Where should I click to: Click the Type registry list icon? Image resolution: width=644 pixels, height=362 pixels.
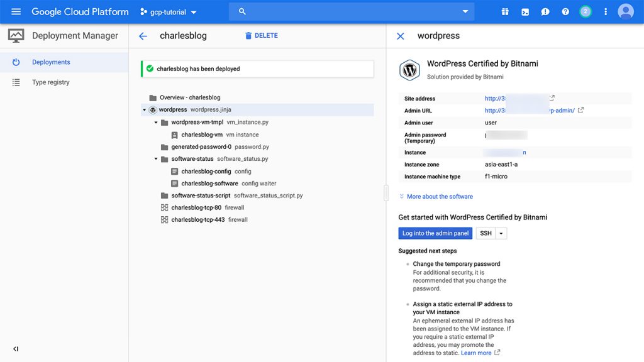(x=16, y=82)
